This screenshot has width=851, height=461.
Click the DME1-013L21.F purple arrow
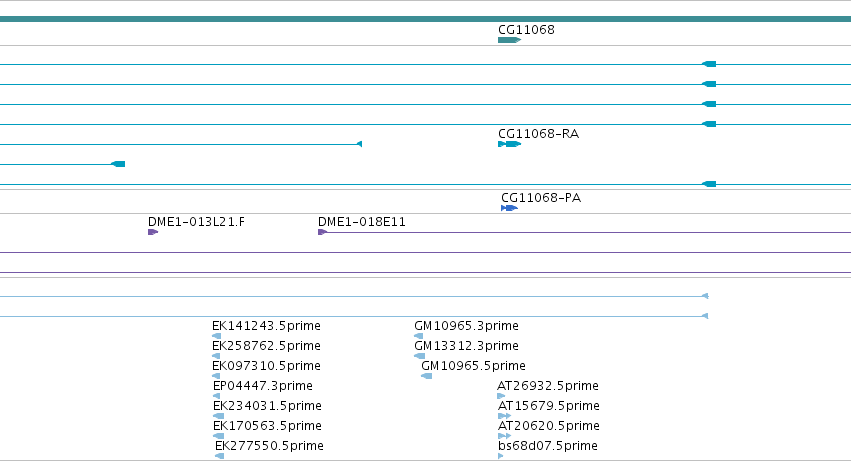(x=153, y=232)
